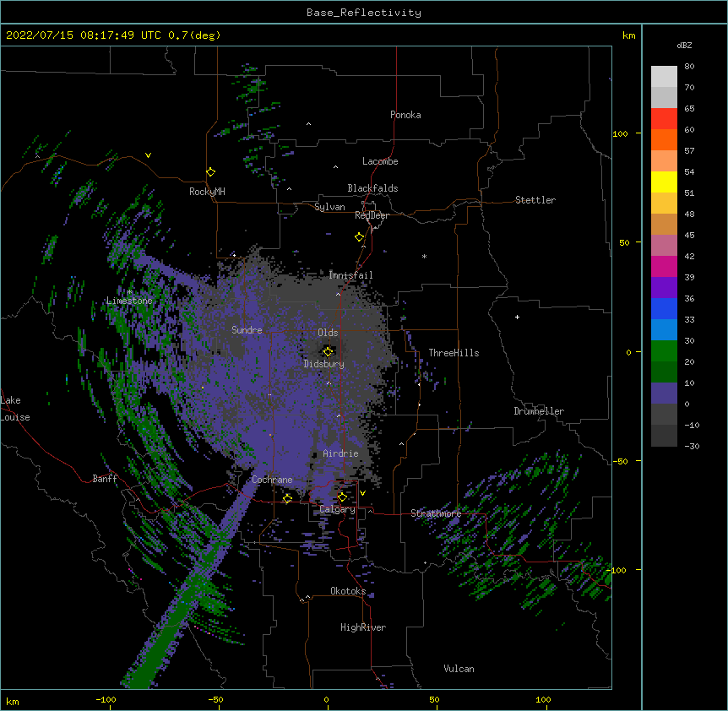The height and width of the screenshot is (711, 728).
Task: Select the Strathmore label
Action: [436, 513]
